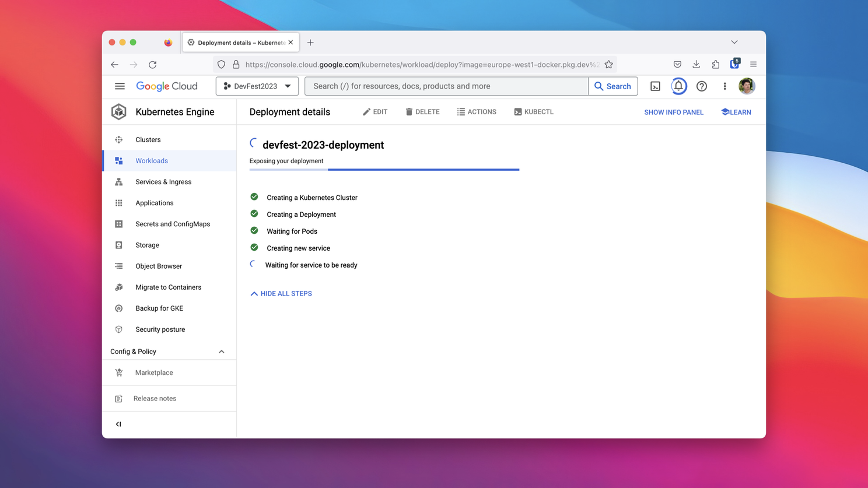Bookmark the page with star icon

609,65
